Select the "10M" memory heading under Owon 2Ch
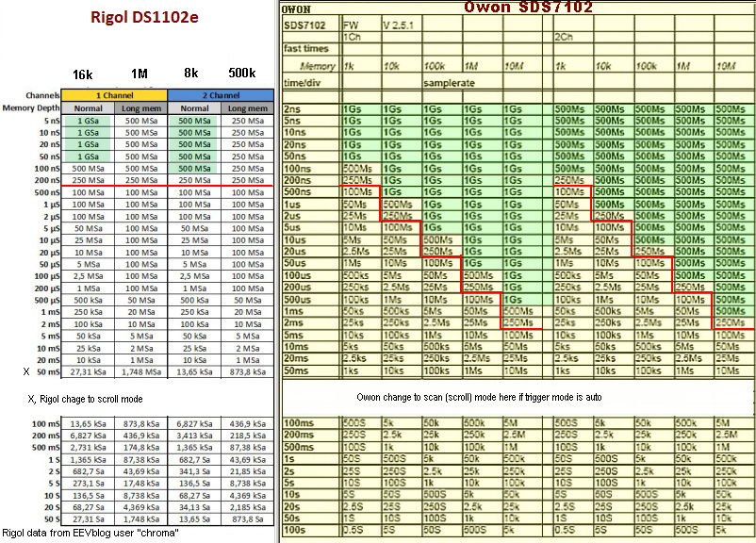 pos(726,66)
